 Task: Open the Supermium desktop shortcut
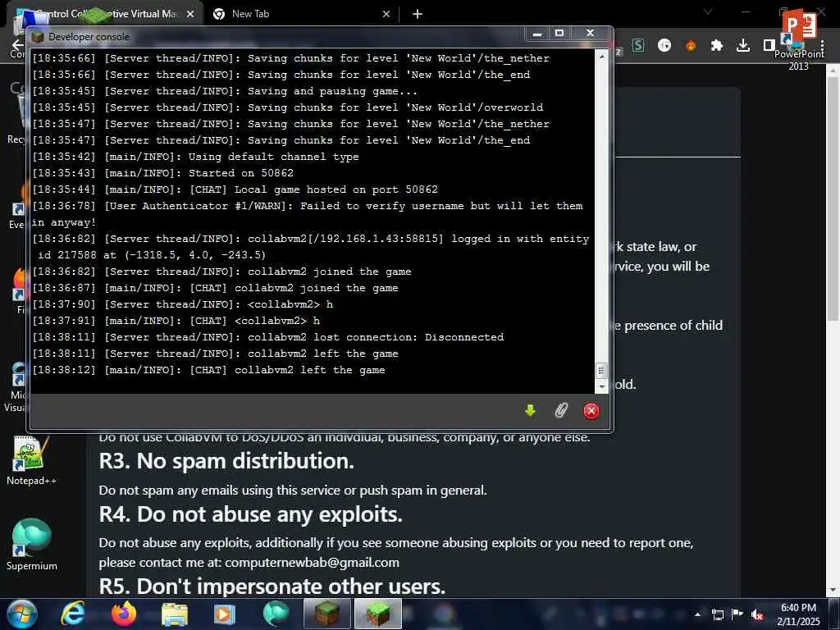click(x=31, y=545)
